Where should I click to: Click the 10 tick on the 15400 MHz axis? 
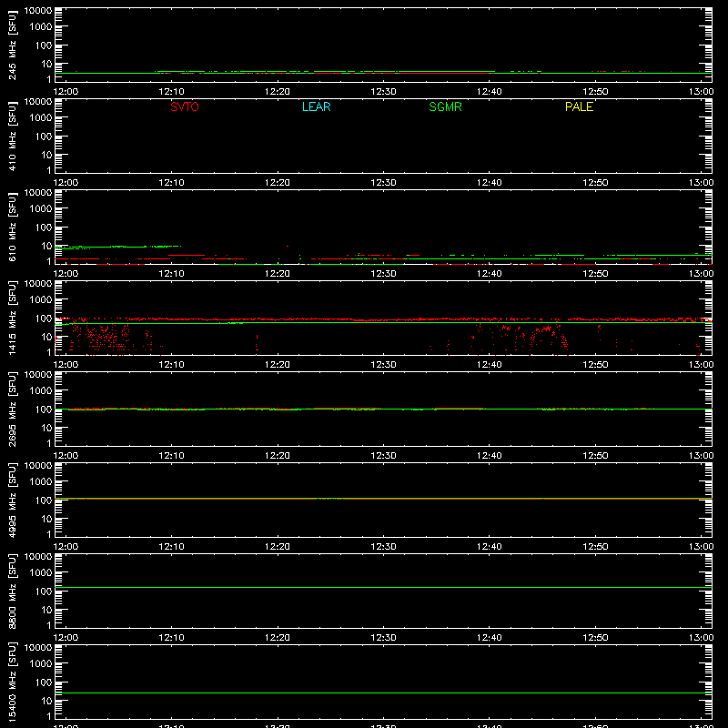coord(46,701)
